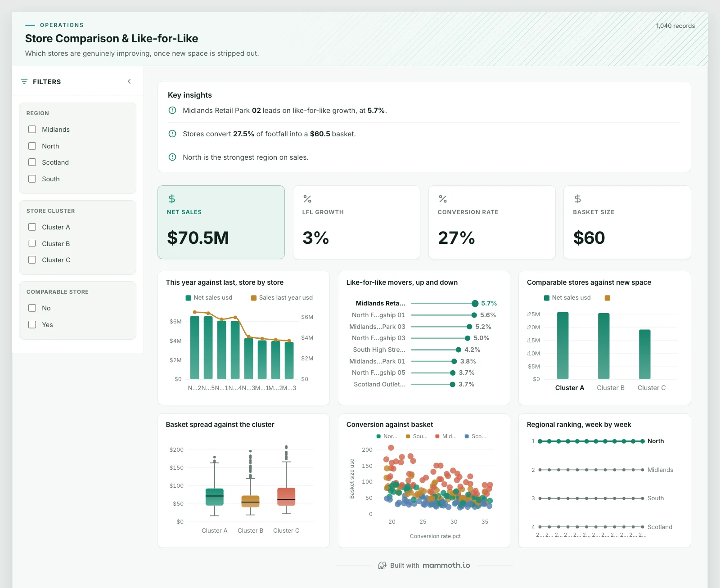The width and height of the screenshot is (720, 588).
Task: Click the percent icon on LFL Growth
Action: pyautogui.click(x=307, y=199)
